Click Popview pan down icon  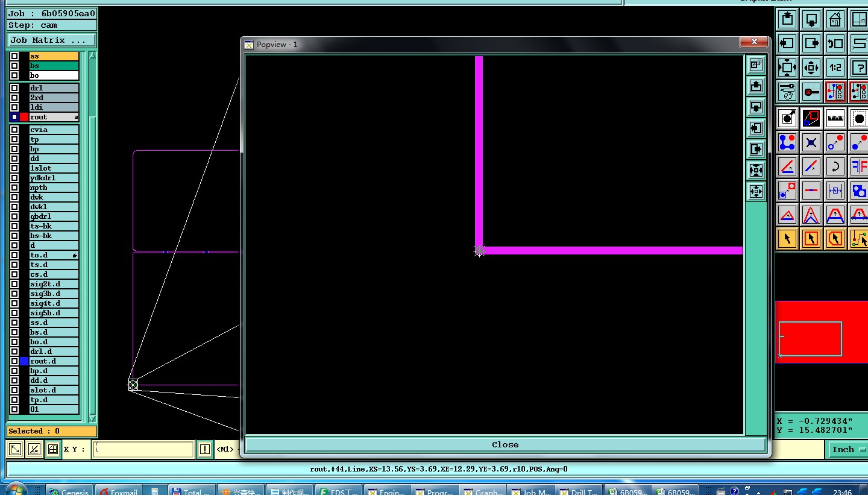756,107
